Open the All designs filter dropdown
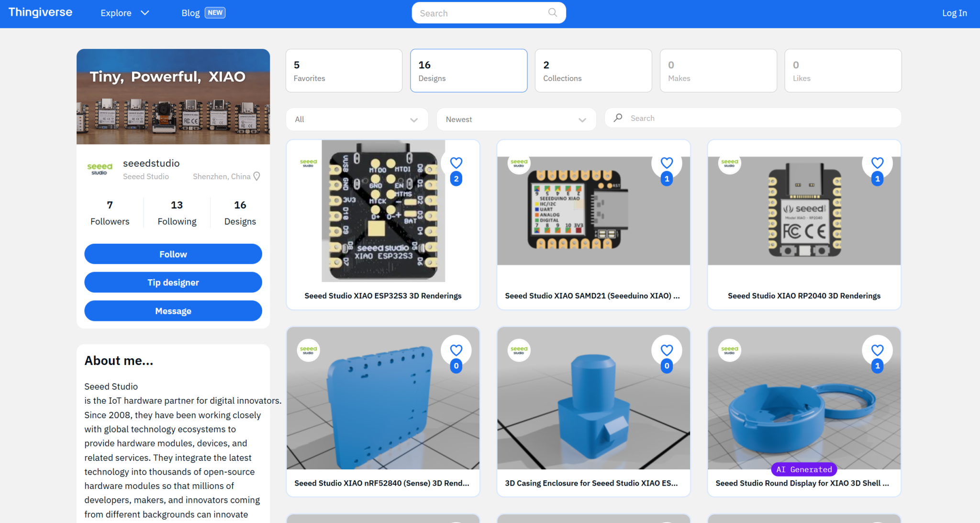Screen dimensions: 980x523 tap(356, 119)
